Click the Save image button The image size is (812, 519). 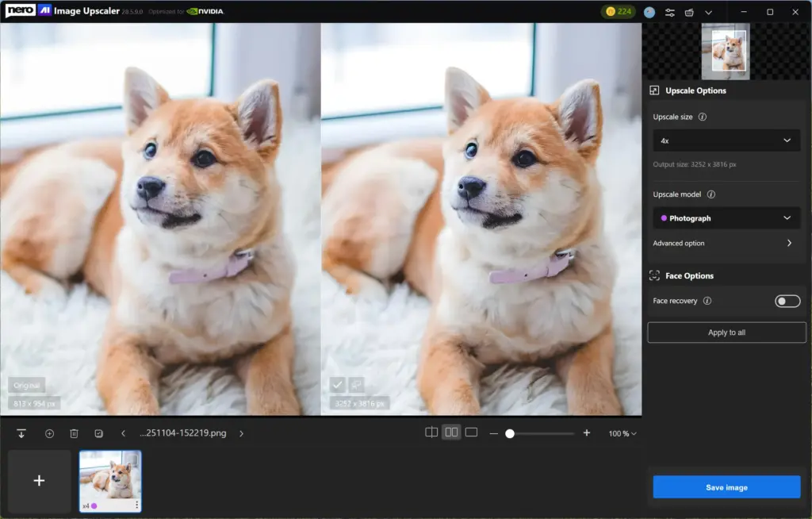(726, 486)
